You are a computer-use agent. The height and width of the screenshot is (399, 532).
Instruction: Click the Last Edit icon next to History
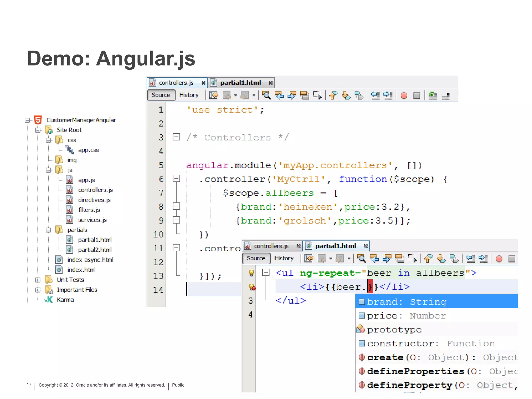pos(214,95)
